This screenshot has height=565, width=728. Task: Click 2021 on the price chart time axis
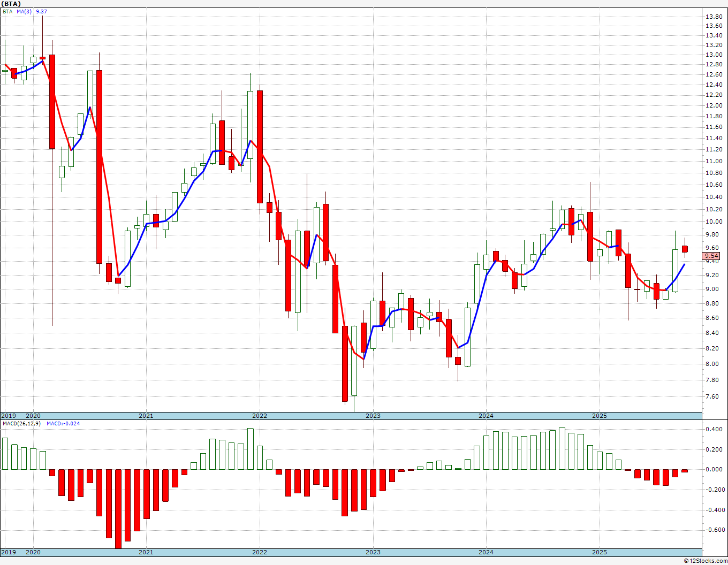[146, 416]
